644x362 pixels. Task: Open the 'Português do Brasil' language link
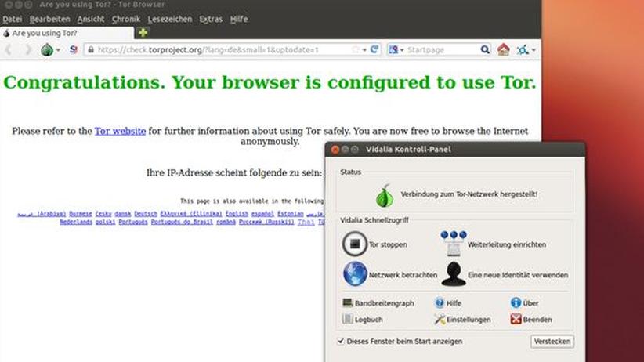[182, 222]
